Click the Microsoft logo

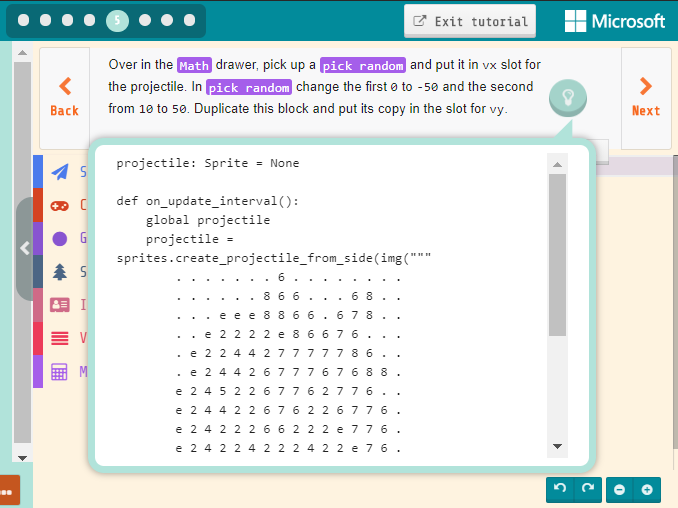click(615, 21)
